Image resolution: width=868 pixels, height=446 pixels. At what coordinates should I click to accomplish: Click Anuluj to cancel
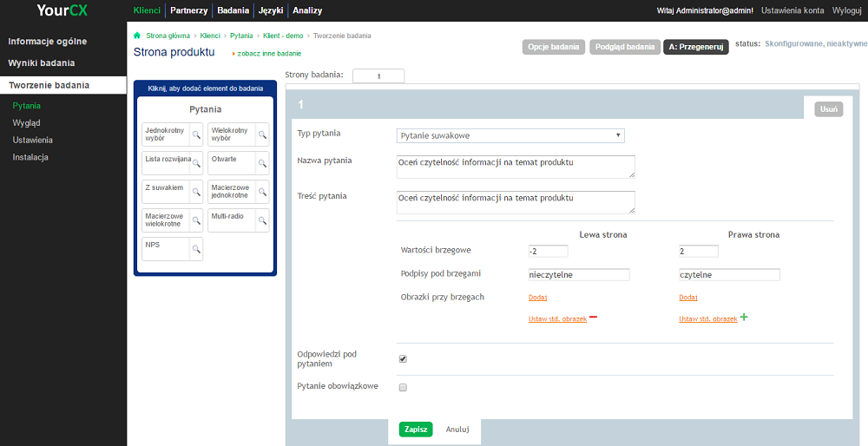(457, 430)
